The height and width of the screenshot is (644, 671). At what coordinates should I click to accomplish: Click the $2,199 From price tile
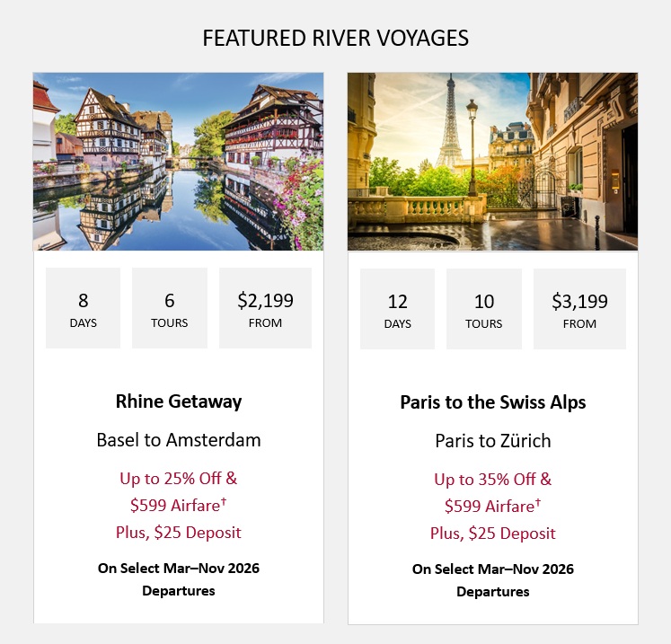[265, 308]
